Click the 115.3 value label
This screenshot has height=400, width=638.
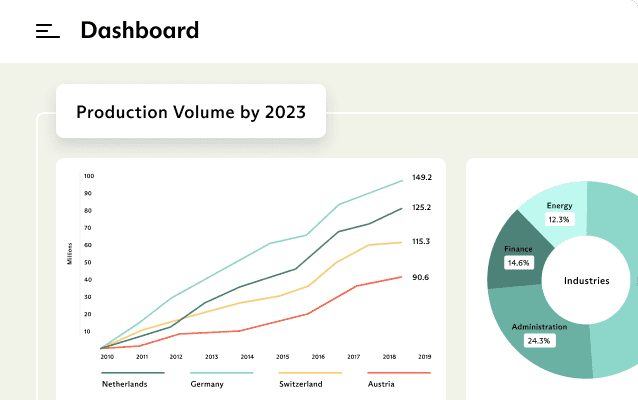click(x=421, y=242)
